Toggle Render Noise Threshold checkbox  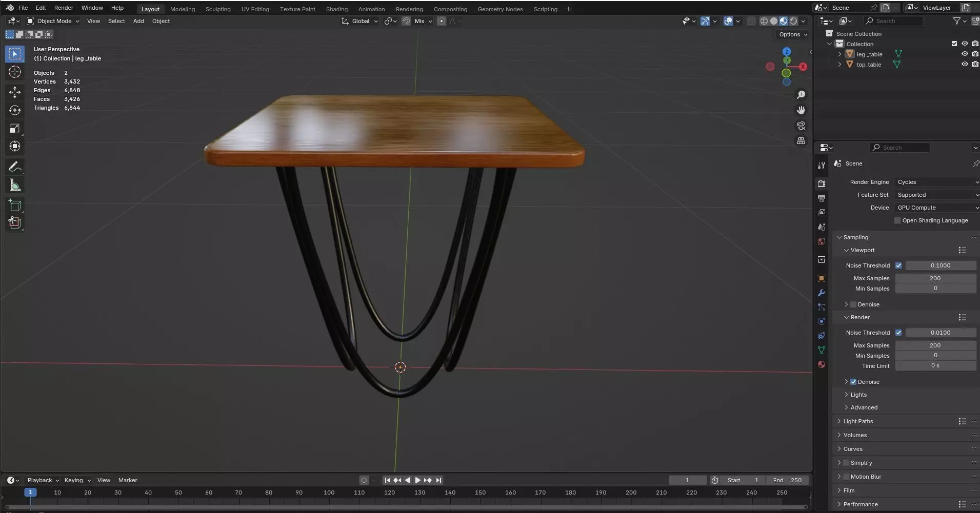tap(898, 333)
